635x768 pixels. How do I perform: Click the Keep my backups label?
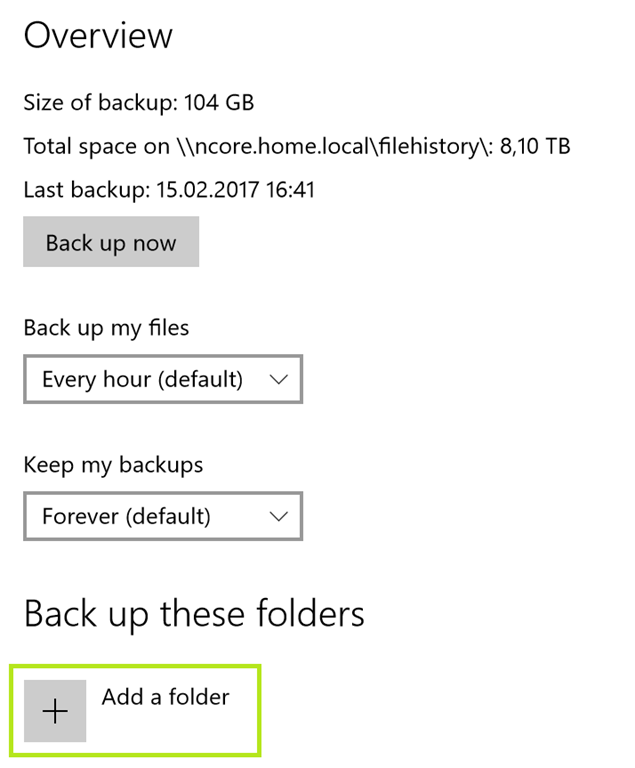[113, 465]
